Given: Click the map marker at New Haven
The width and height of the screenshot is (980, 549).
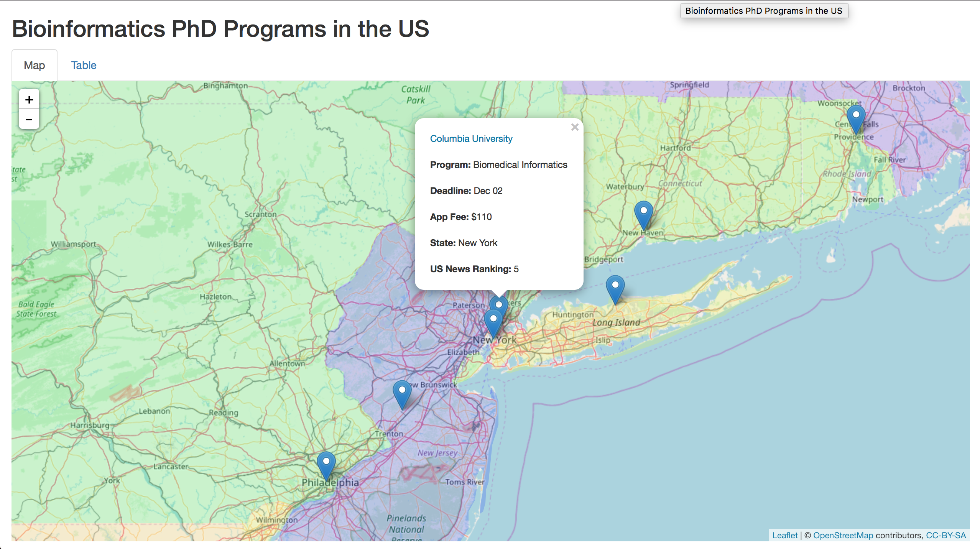Looking at the screenshot, I should 643,214.
